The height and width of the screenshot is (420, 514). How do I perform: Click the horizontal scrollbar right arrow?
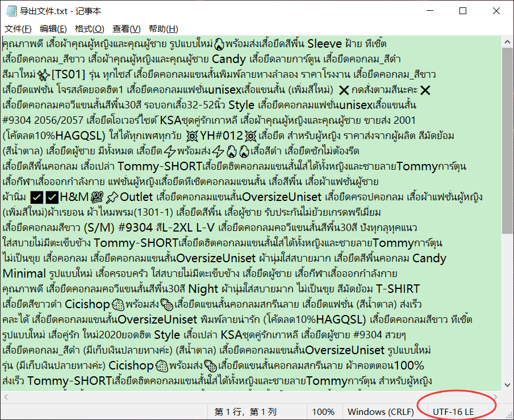pos(496,396)
